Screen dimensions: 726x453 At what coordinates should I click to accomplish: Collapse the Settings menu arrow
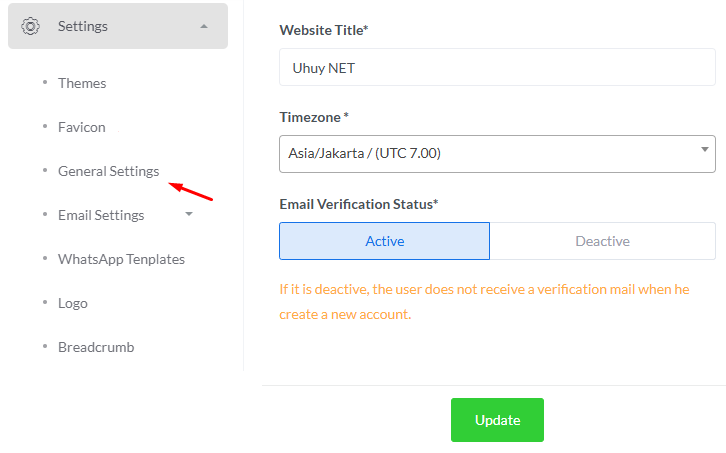(x=204, y=26)
